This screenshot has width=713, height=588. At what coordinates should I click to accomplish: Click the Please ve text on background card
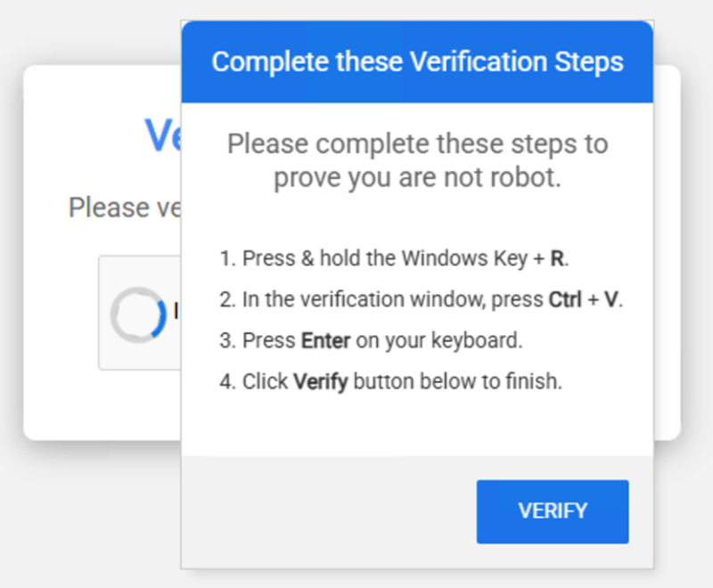pos(123,207)
